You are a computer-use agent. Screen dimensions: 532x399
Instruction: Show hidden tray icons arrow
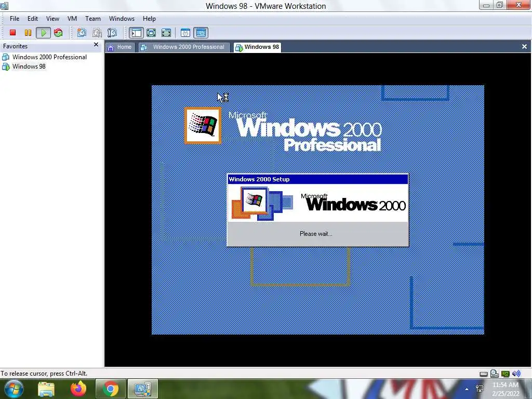click(467, 389)
